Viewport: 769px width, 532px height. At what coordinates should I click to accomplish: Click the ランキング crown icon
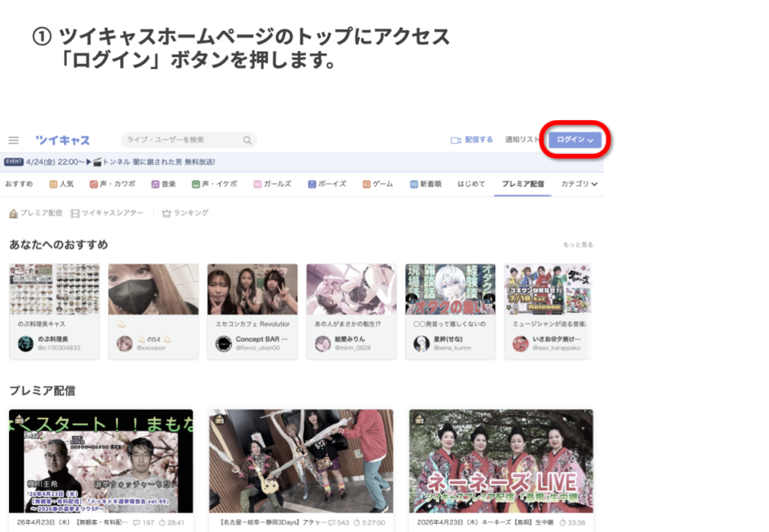tap(167, 214)
